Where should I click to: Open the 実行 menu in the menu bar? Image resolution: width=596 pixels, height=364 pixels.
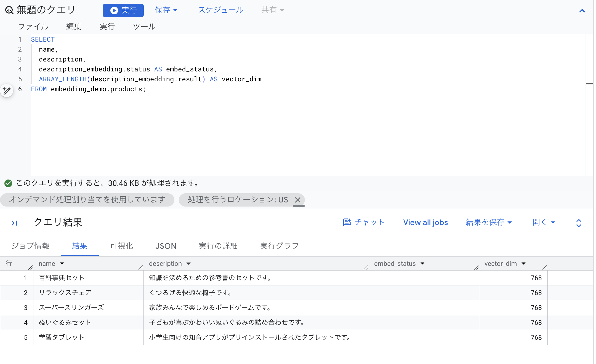tap(107, 27)
